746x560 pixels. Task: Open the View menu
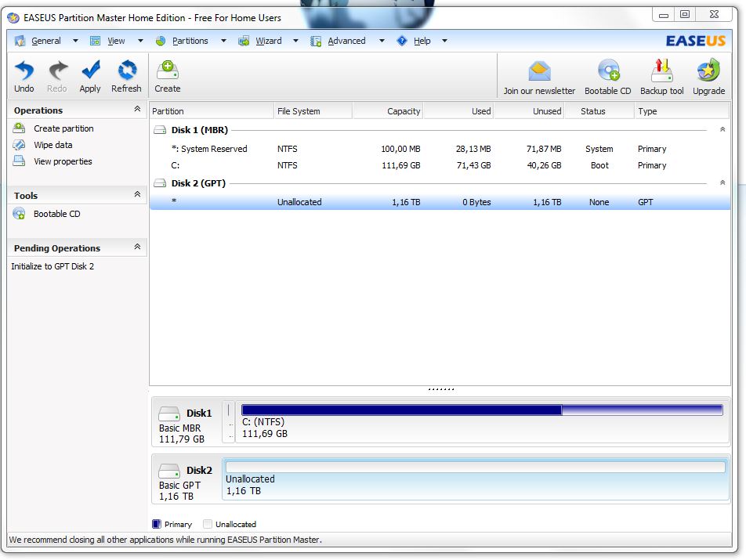pyautogui.click(x=116, y=41)
